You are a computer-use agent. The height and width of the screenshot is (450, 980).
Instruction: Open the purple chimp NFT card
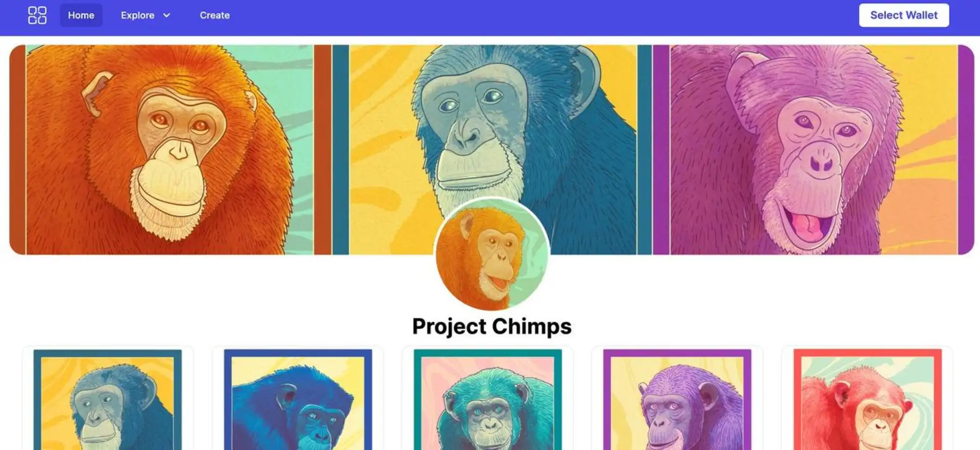[x=677, y=398]
